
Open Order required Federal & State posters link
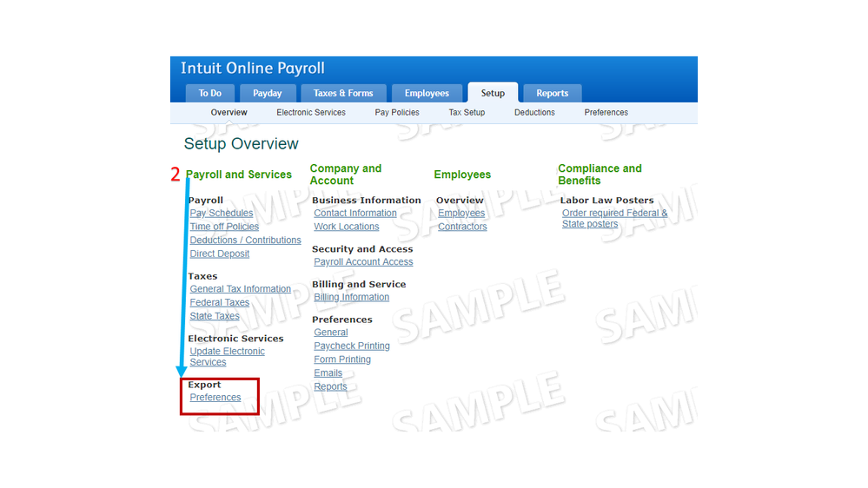pos(614,219)
